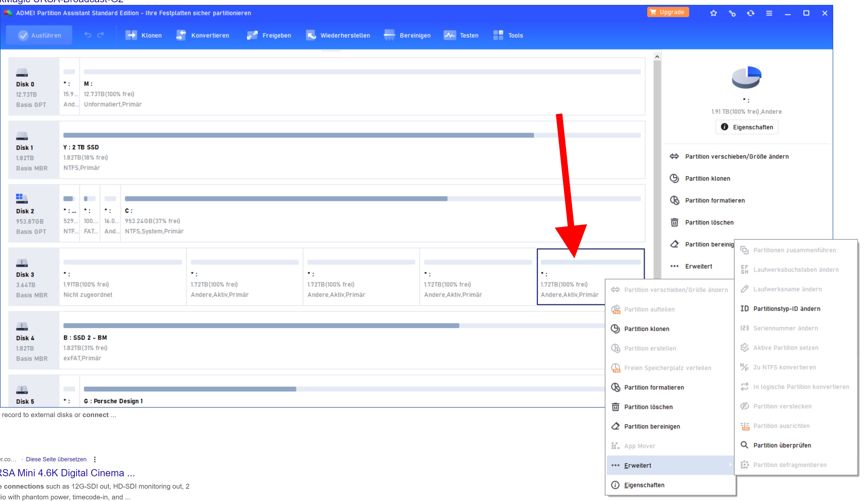Expand Erweitert in the right sidebar

(x=698, y=266)
